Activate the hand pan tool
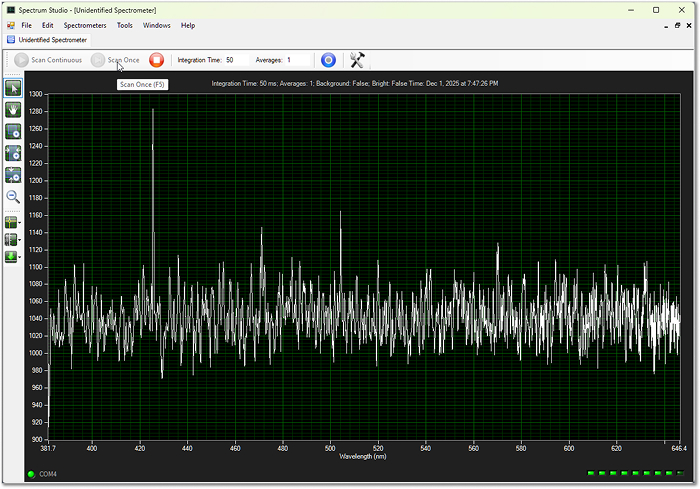Screen dimensions: 700x489 tap(14, 109)
